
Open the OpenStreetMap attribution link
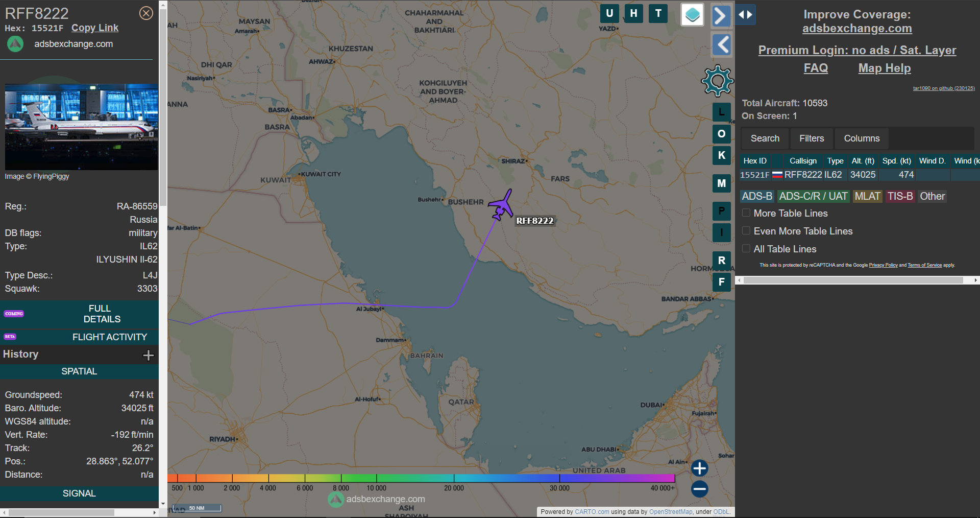point(671,511)
